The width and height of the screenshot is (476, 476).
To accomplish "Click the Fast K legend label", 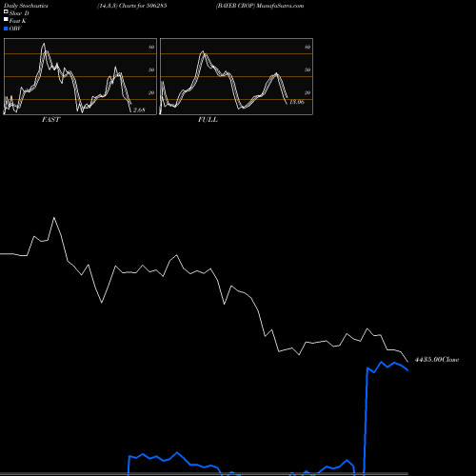I will coord(18,21).
